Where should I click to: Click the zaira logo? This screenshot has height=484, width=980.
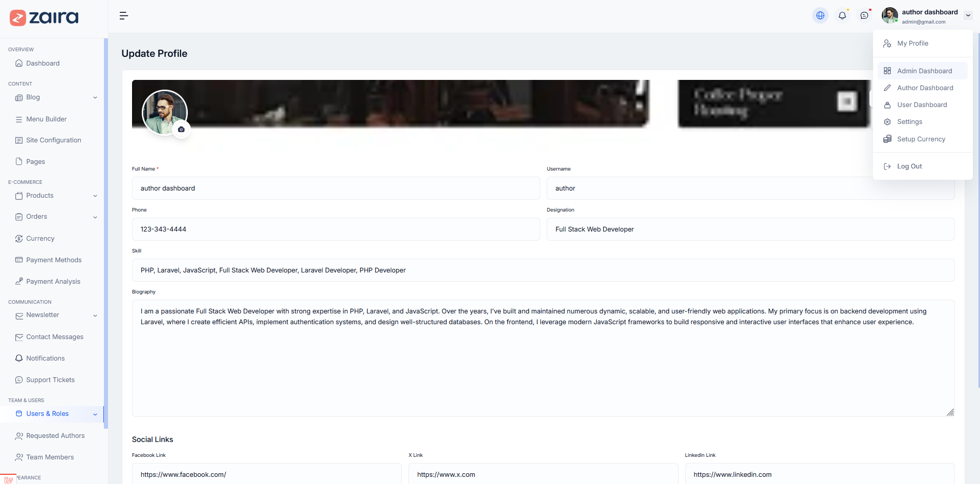(x=45, y=17)
